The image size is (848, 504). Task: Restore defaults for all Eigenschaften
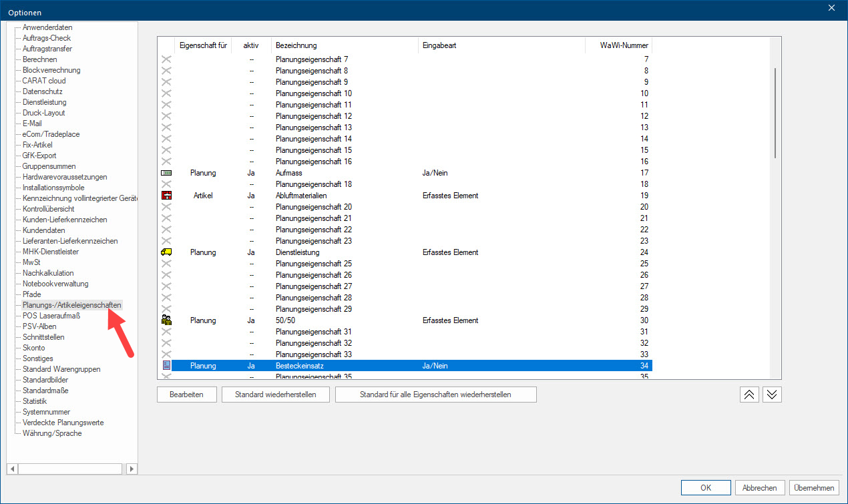(435, 395)
